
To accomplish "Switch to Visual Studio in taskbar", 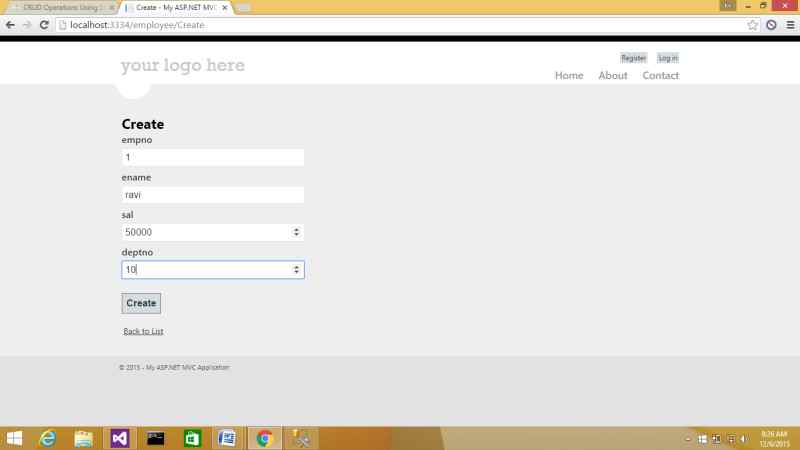I will [120, 439].
